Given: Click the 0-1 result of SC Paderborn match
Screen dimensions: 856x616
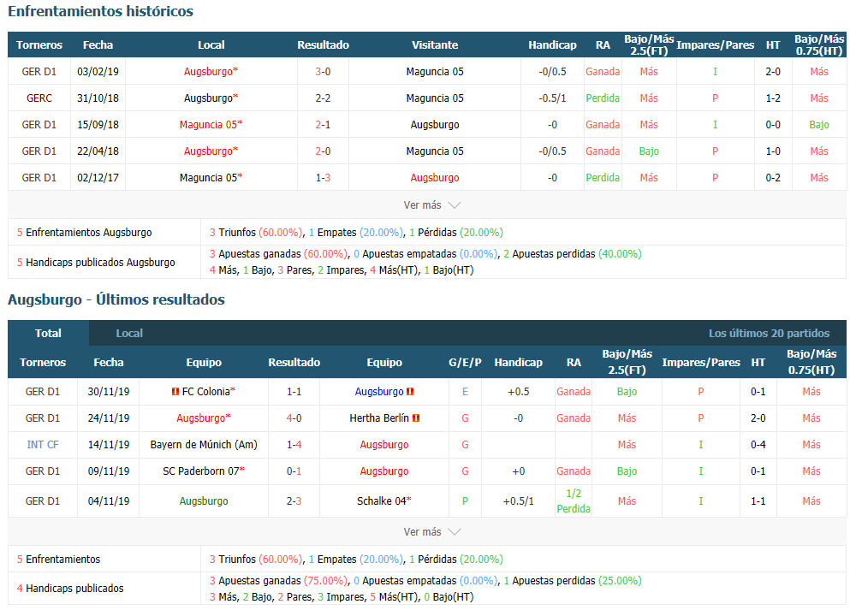Looking at the screenshot, I should 294,471.
